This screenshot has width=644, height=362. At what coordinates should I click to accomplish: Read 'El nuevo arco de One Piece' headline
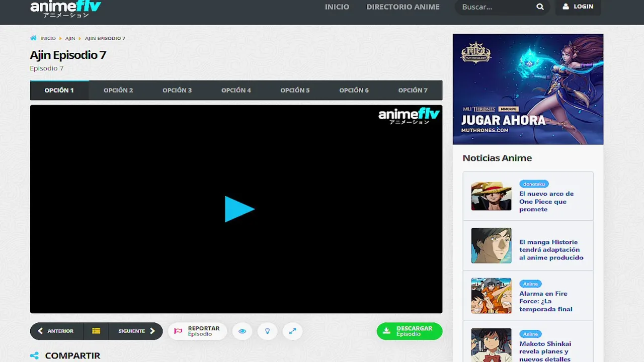pyautogui.click(x=546, y=202)
